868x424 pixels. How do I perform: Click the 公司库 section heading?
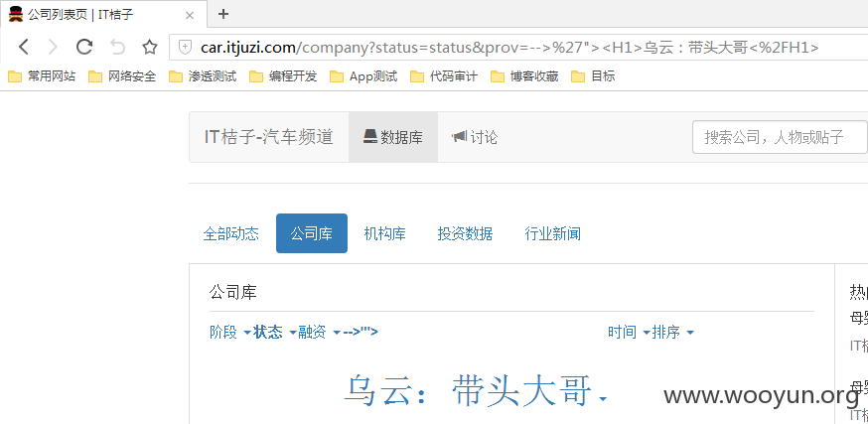233,292
